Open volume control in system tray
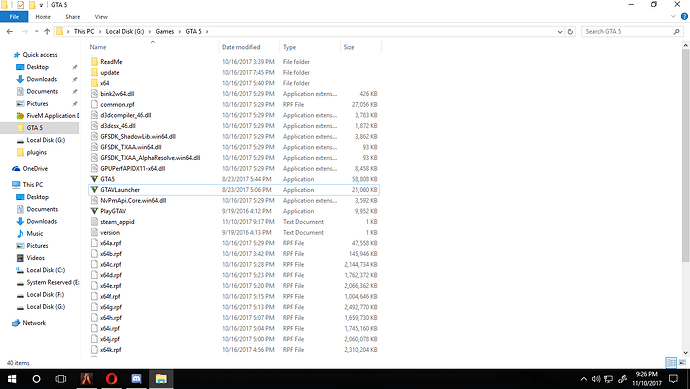Screen dimensions: 690x389 point(596,379)
